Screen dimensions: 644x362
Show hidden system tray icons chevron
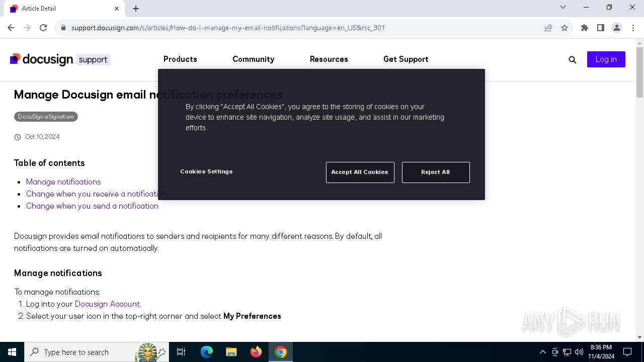point(542,352)
